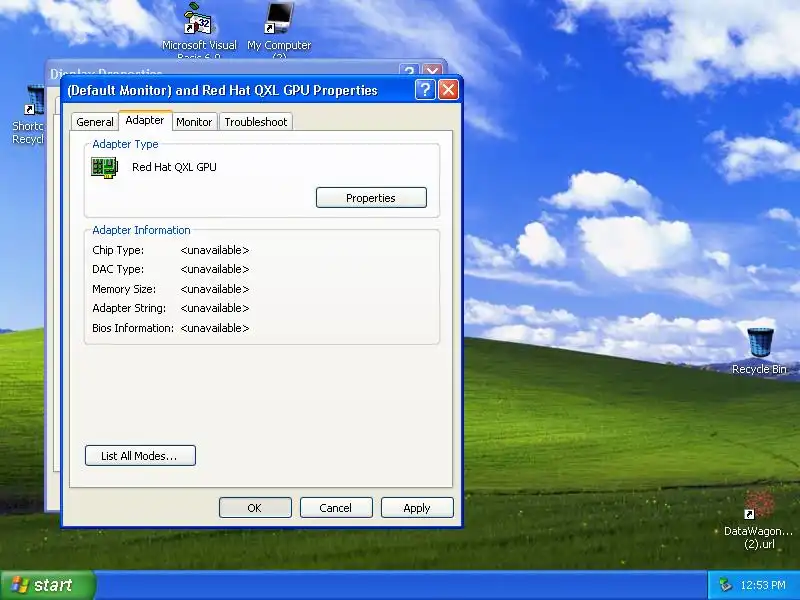Click the Memory Size label
The height and width of the screenshot is (600, 800).
click(124, 289)
